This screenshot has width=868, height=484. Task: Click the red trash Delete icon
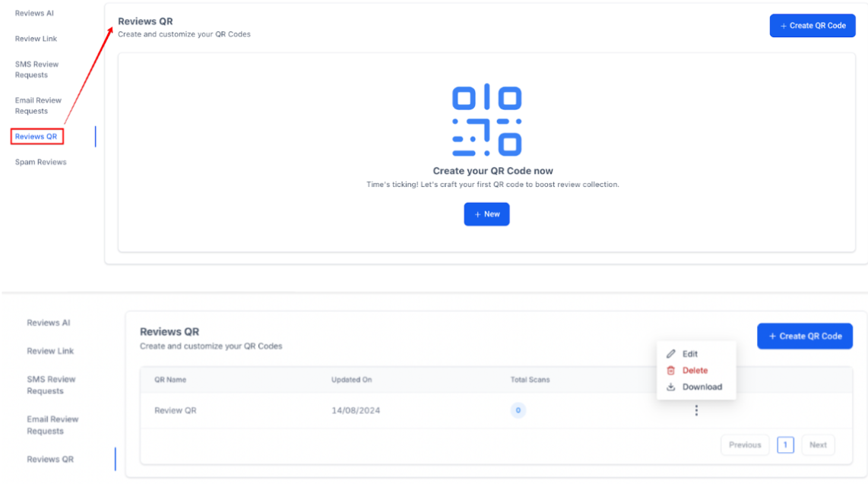[x=671, y=370]
